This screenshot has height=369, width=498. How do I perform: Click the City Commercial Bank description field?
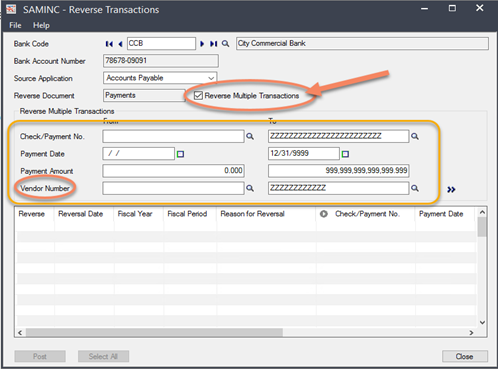(362, 43)
